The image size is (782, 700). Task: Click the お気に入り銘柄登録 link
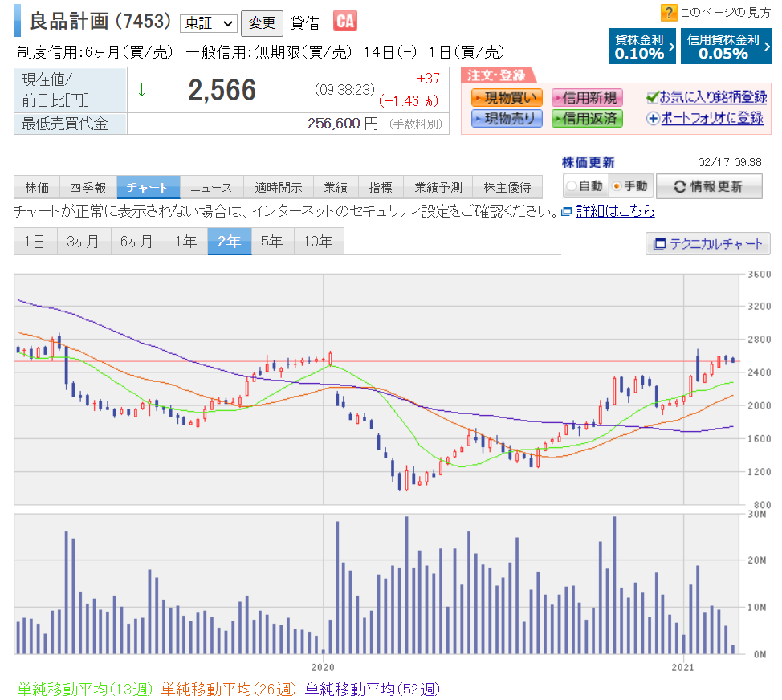713,97
